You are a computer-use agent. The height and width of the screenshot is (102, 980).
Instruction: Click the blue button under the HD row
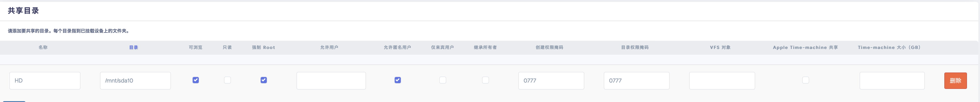[x=14, y=101]
